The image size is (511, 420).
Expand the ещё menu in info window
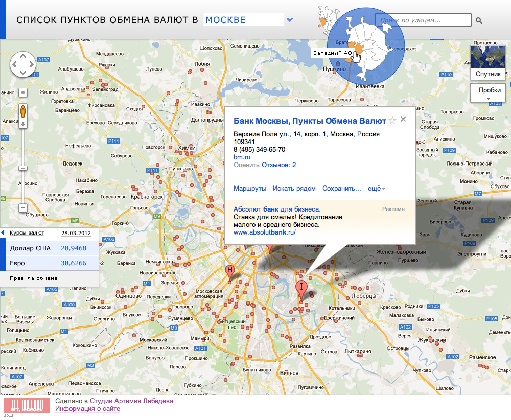[x=377, y=189]
